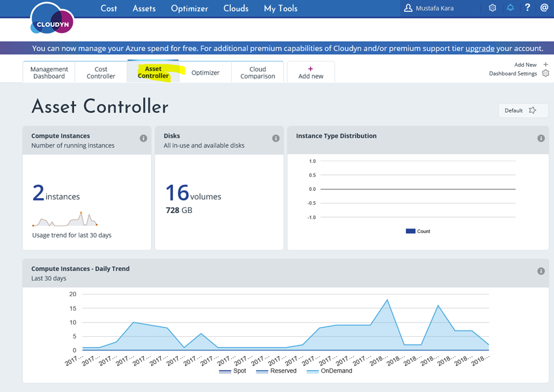Toggle the Reserved series in the legend
The width and height of the screenshot is (554, 392).
tap(276, 371)
